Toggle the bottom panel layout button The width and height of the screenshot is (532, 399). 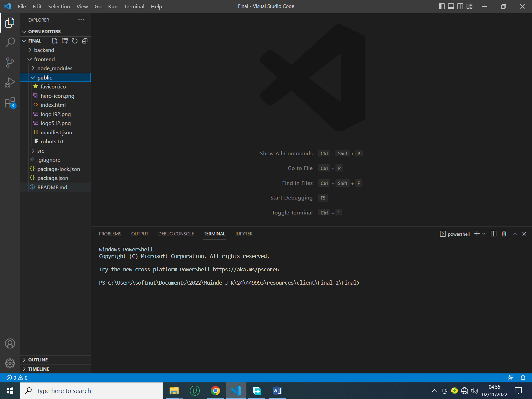coord(451,6)
